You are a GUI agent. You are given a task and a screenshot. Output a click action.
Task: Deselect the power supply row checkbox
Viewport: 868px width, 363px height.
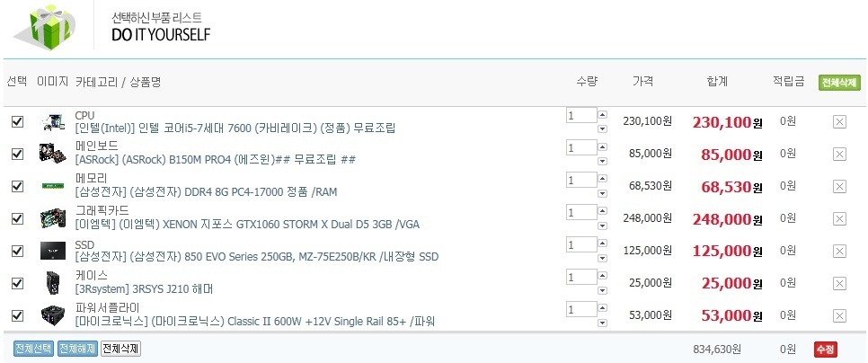click(x=18, y=315)
